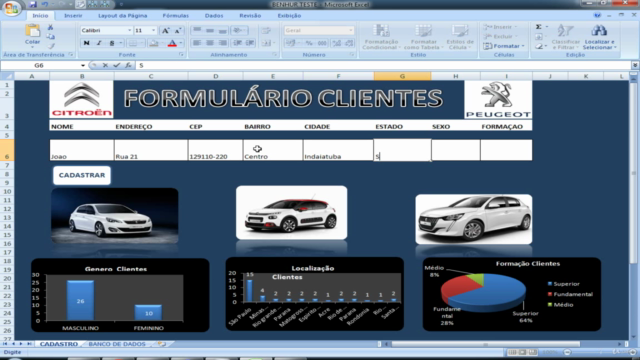Open font size 11 dropdown

153,31
